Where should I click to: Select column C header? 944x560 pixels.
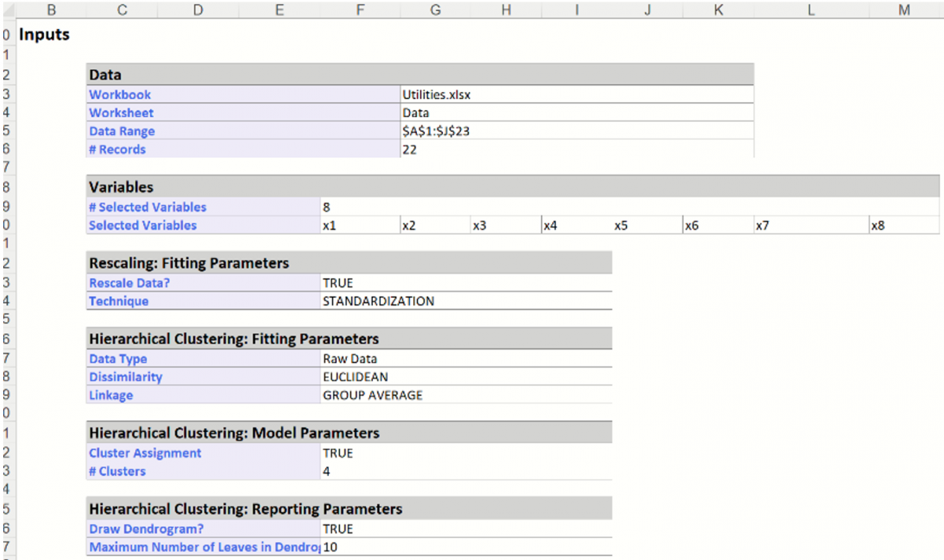click(x=122, y=9)
